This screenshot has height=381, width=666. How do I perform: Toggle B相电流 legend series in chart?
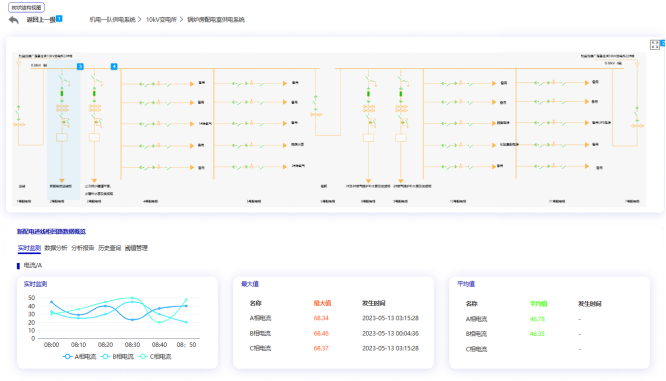(117, 356)
